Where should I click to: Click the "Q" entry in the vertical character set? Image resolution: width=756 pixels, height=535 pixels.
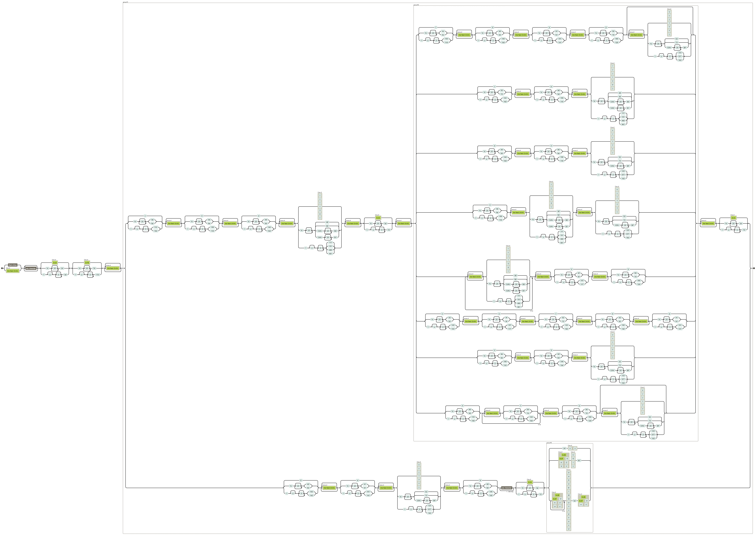click(x=569, y=499)
